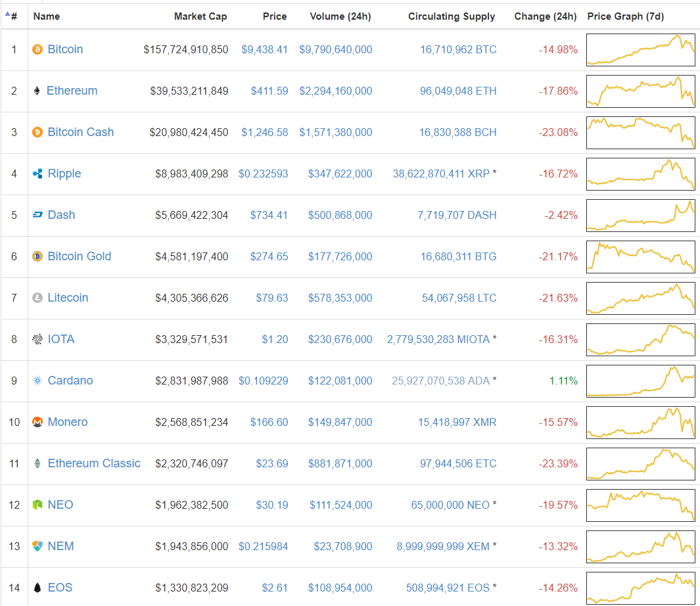Image resolution: width=700 pixels, height=606 pixels.
Task: Click the Monero logo icon
Action: [37, 422]
